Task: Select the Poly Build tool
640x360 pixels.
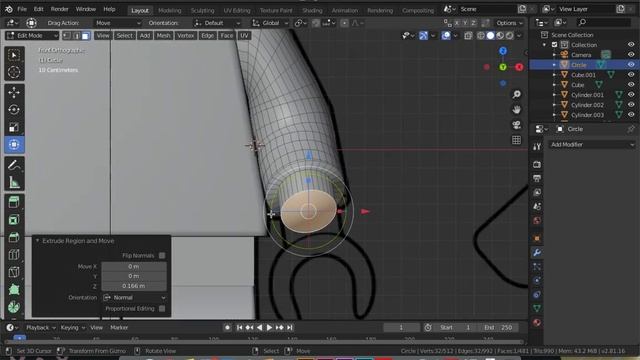Action: point(14,289)
